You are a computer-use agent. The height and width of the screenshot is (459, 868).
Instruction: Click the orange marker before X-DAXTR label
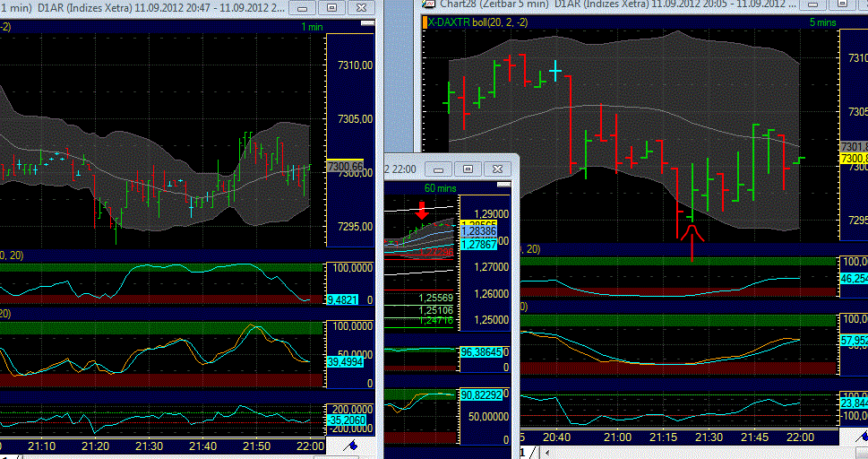pos(425,22)
